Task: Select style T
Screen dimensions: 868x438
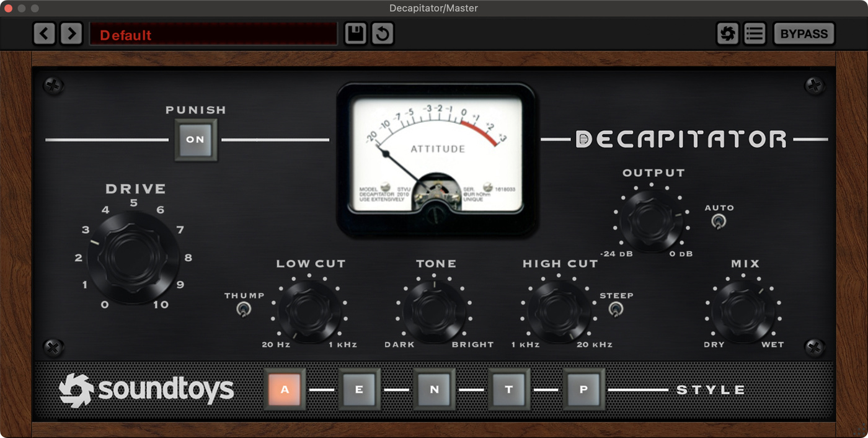Action: pyautogui.click(x=508, y=390)
